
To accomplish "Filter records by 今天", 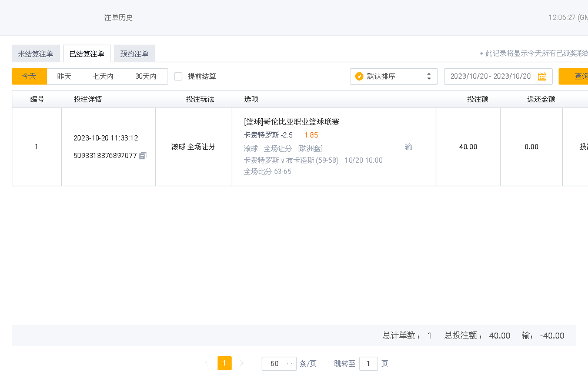I will tap(29, 76).
